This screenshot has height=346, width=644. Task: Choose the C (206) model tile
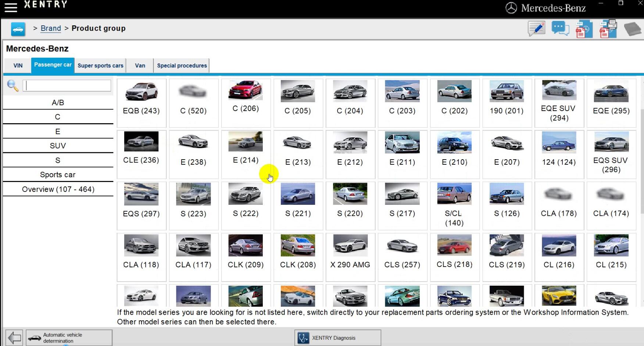coord(246,103)
